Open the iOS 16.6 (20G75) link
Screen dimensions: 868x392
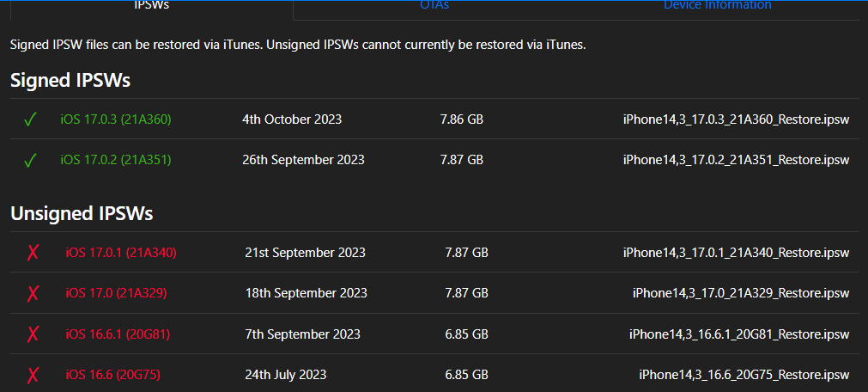pyautogui.click(x=113, y=375)
